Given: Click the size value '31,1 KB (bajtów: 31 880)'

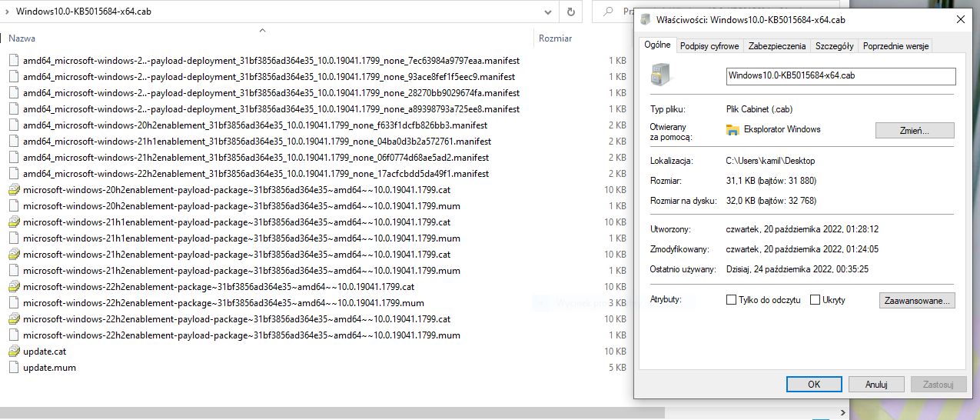Looking at the screenshot, I should coord(771,181).
